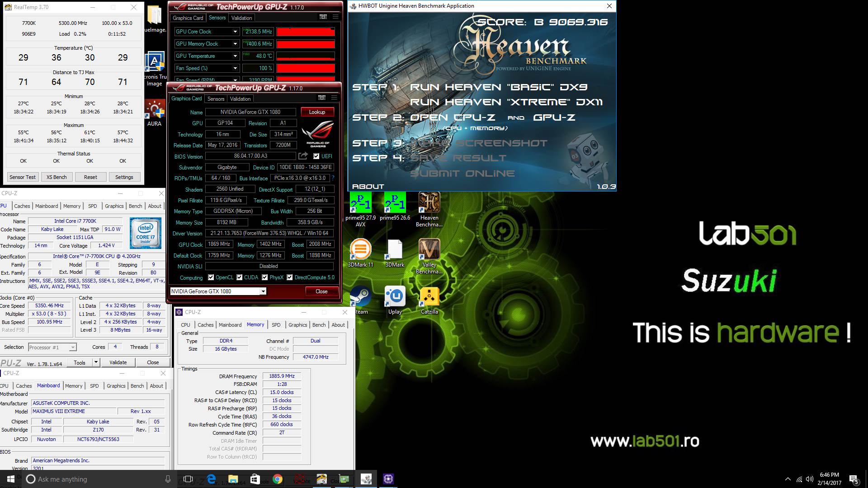Screen dimensions: 868x488
Task: Toggle the UEFI checkbox in GPU-Z
Action: 316,156
